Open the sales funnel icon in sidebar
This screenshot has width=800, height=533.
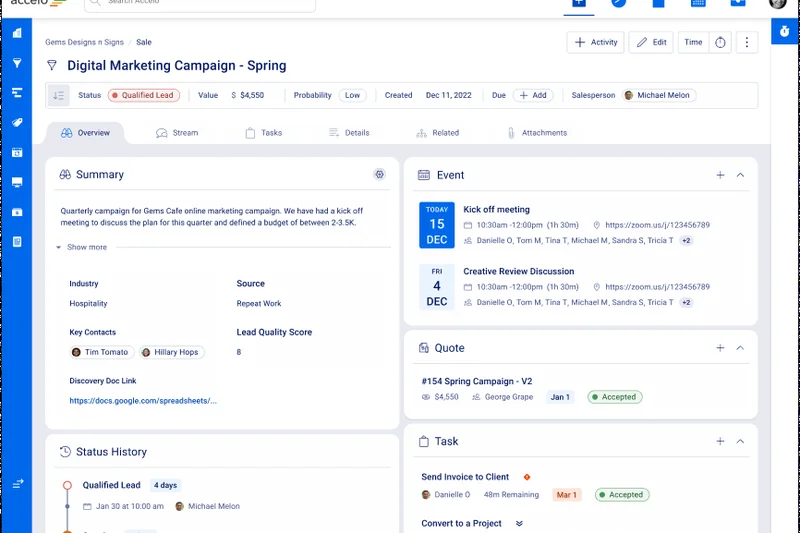pyautogui.click(x=17, y=63)
